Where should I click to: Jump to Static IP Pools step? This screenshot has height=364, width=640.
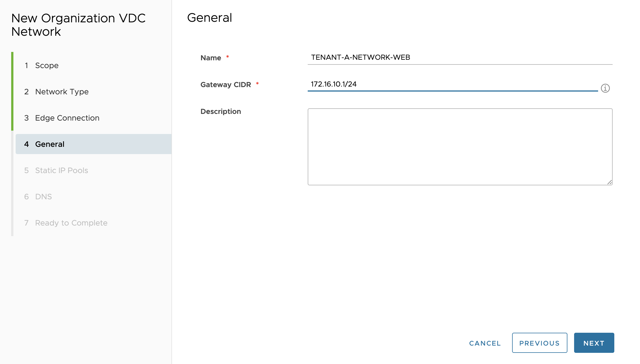[x=61, y=170]
